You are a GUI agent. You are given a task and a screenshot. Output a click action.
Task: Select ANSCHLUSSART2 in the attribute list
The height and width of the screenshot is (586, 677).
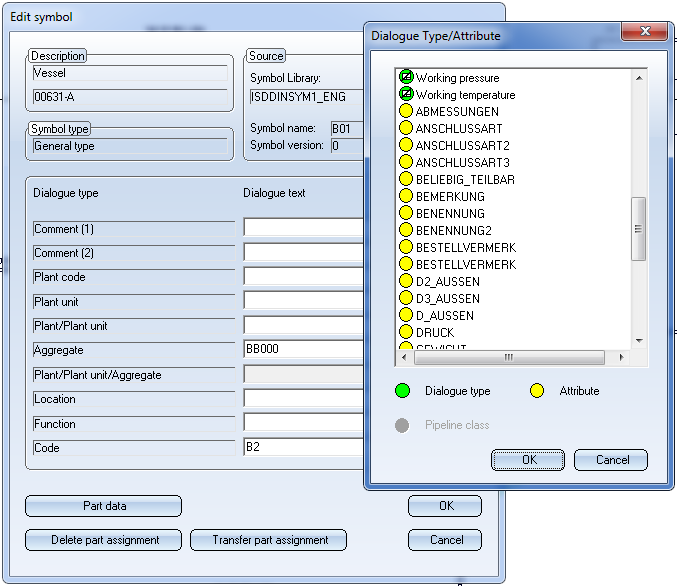pos(462,146)
